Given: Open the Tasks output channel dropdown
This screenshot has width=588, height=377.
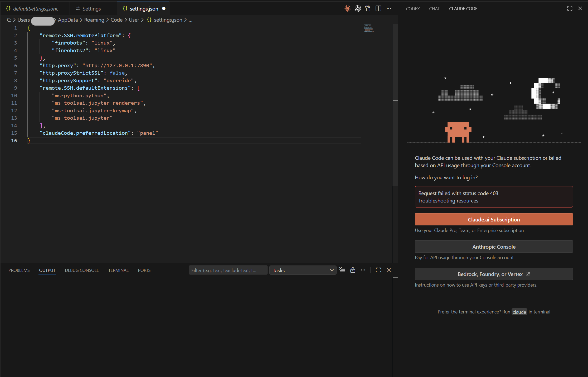Looking at the screenshot, I should click(x=303, y=270).
